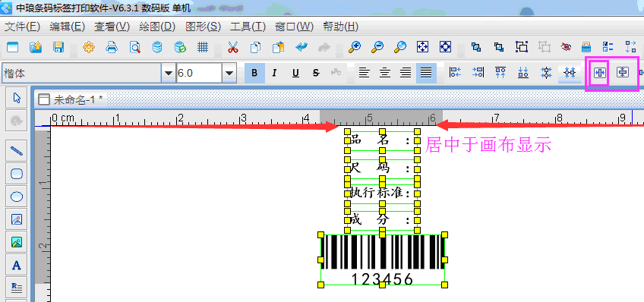Viewport: 644px width, 302px height.
Task: Align selected objects to bottom edge
Action: 522,73
